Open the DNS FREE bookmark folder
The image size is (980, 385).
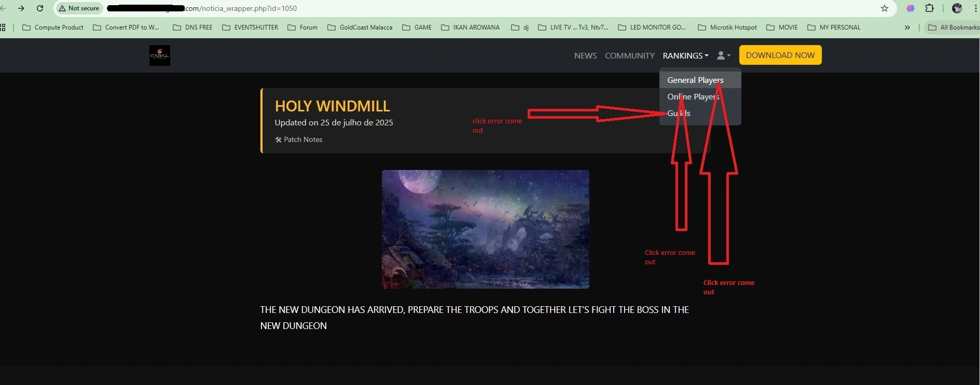click(x=192, y=27)
